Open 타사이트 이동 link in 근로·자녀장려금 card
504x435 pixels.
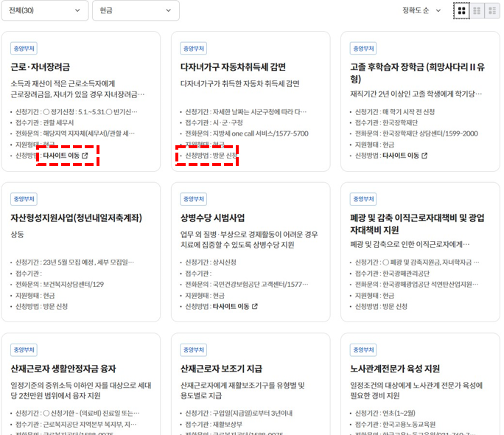click(x=66, y=156)
